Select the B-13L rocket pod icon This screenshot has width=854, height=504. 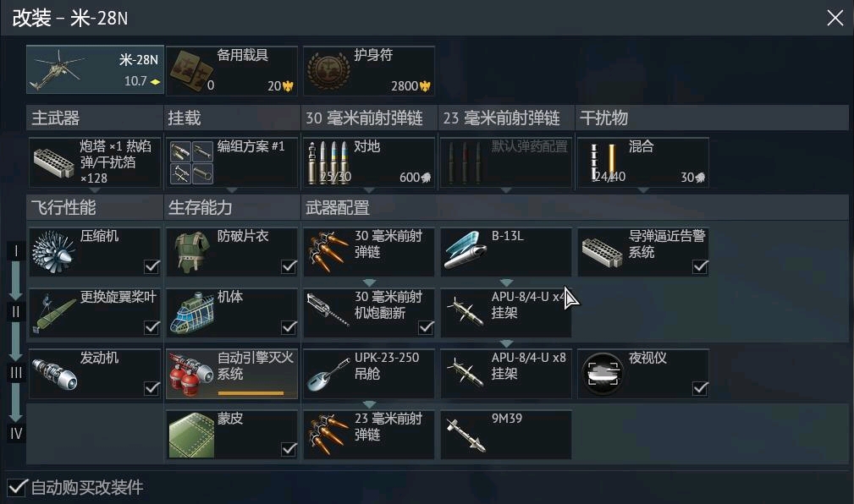pyautogui.click(x=465, y=250)
